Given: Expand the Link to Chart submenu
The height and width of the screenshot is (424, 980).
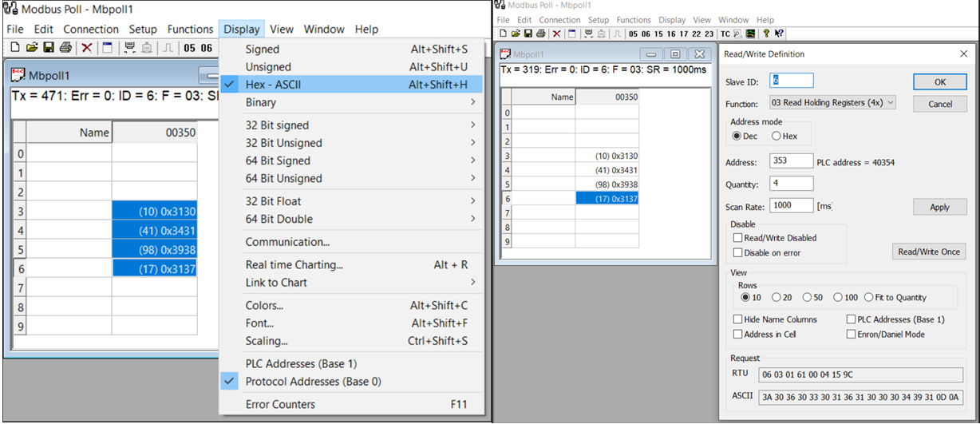Looking at the screenshot, I should pyautogui.click(x=351, y=283).
